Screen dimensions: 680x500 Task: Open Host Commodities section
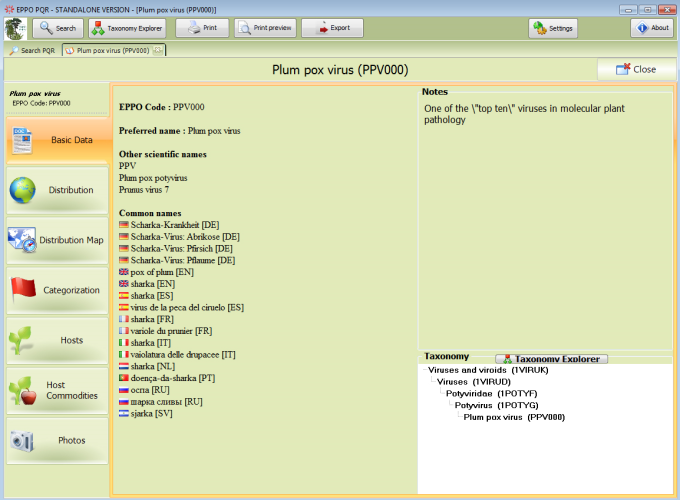click(x=58, y=390)
